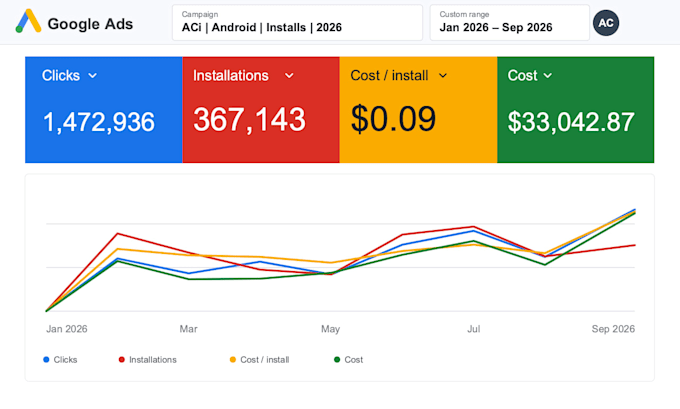Click the Sep 2026 axis label
This screenshot has width=680, height=409.
(x=613, y=329)
